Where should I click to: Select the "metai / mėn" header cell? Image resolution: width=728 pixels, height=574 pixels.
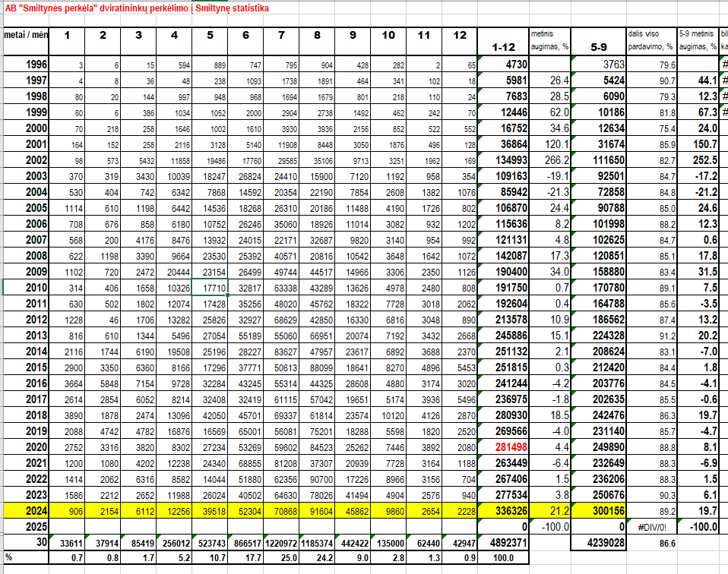coord(27,35)
